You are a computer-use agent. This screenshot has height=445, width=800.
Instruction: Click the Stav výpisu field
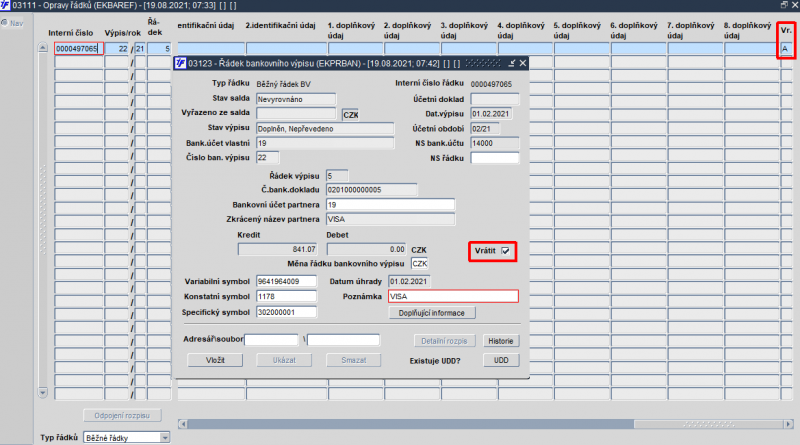(x=325, y=129)
